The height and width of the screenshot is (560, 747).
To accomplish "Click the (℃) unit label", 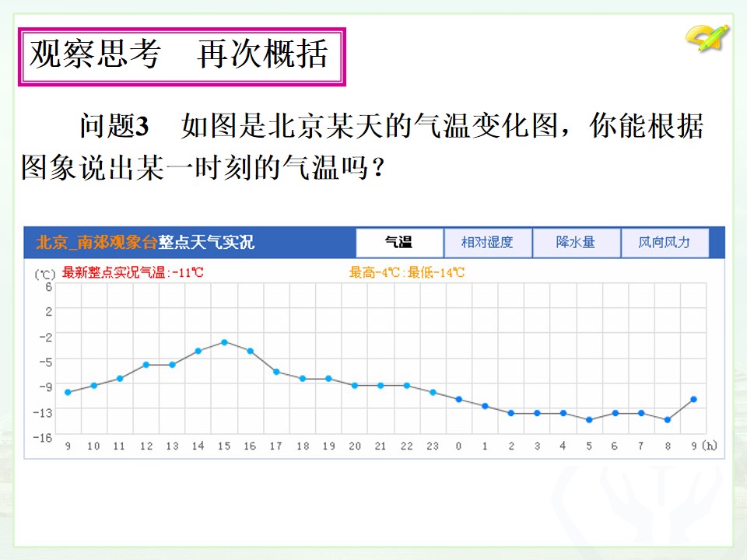I will click(x=45, y=275).
